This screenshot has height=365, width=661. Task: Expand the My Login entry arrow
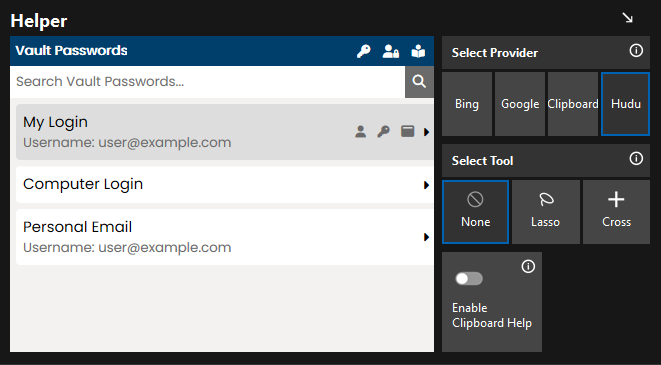[x=426, y=132]
